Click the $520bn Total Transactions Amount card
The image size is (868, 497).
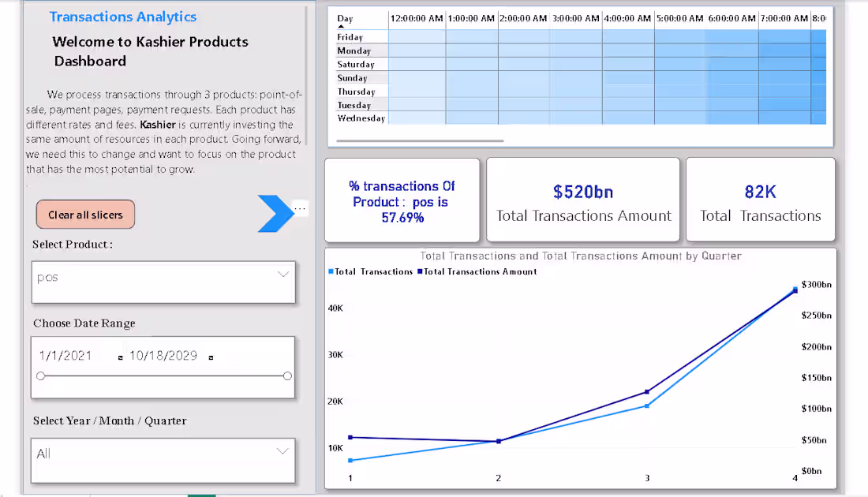point(583,199)
